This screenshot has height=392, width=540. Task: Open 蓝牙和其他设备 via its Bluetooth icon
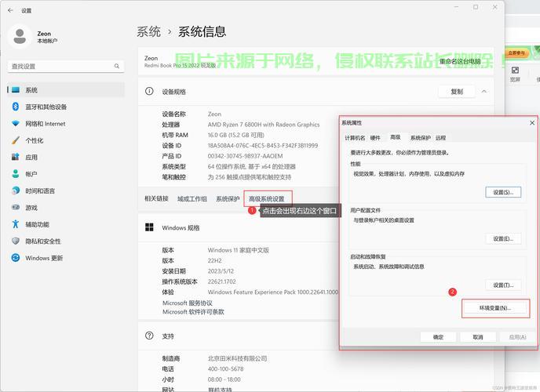(16, 107)
